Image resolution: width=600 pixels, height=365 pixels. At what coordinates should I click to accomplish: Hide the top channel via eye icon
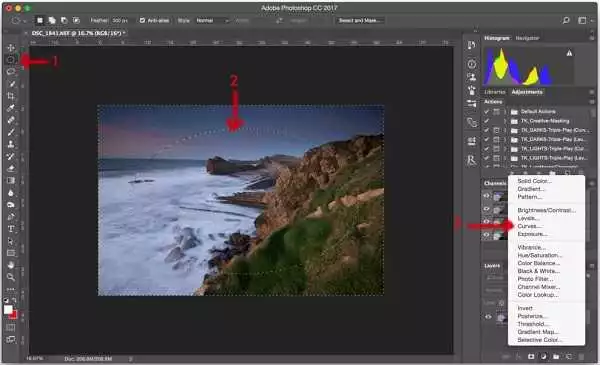tap(487, 196)
